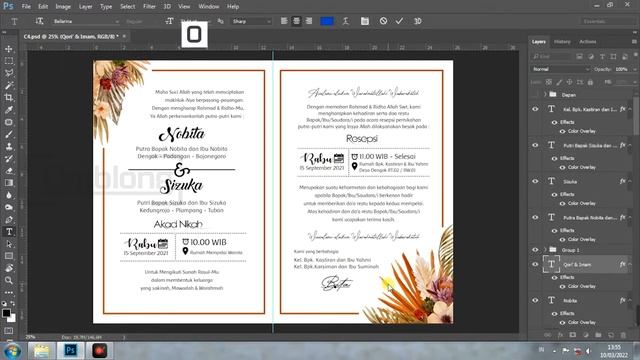Close the C4.psd document tab
This screenshot has width=640, height=360.
(124, 36)
